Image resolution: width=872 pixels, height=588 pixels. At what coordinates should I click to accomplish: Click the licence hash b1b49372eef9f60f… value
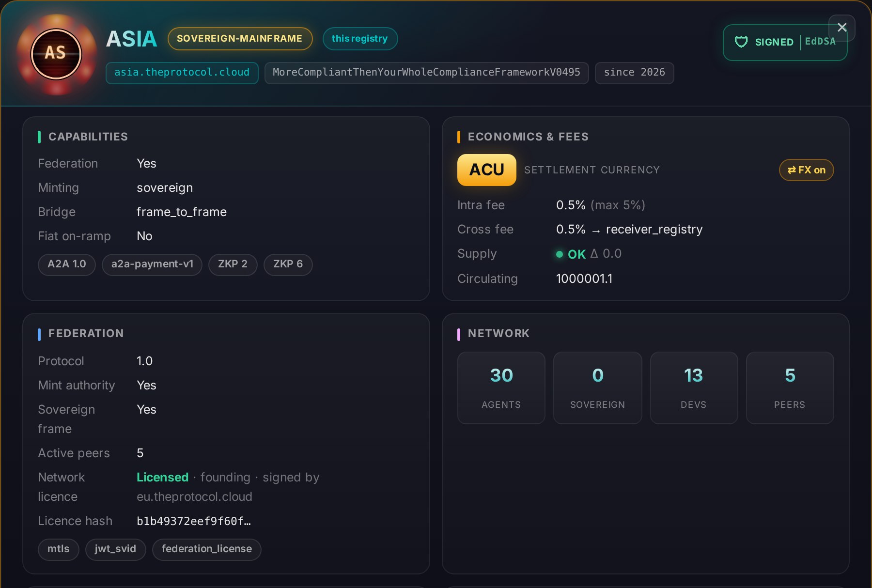point(194,521)
